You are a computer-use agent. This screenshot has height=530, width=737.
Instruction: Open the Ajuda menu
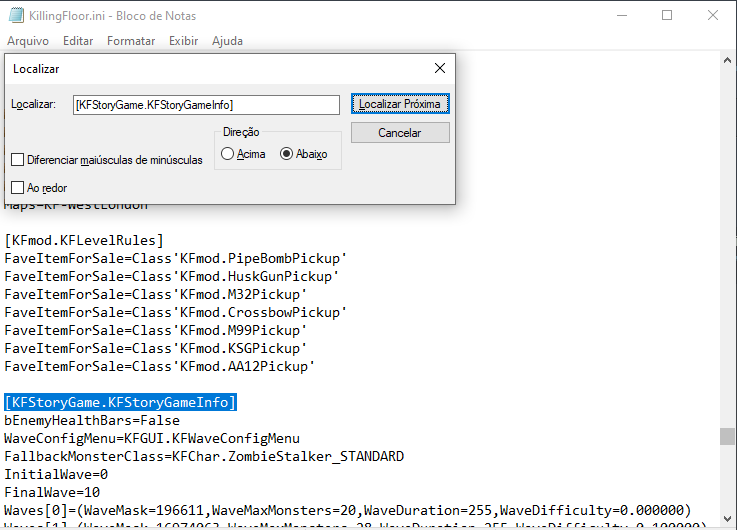click(227, 41)
